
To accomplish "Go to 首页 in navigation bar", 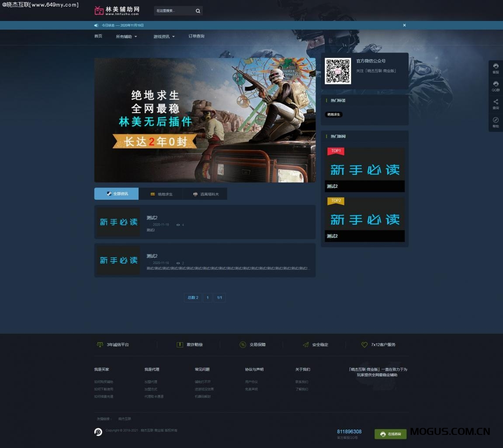I will click(98, 36).
